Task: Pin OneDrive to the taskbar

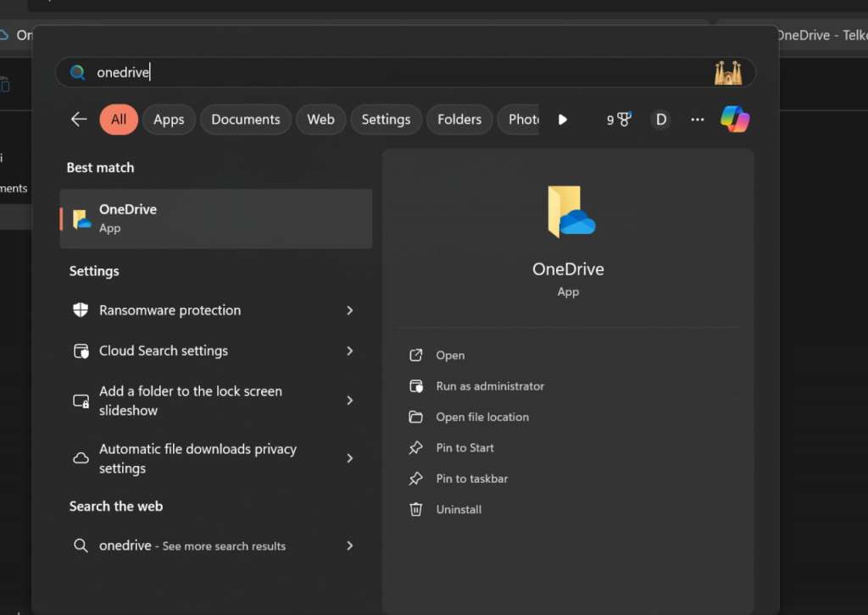Action: [x=470, y=479]
